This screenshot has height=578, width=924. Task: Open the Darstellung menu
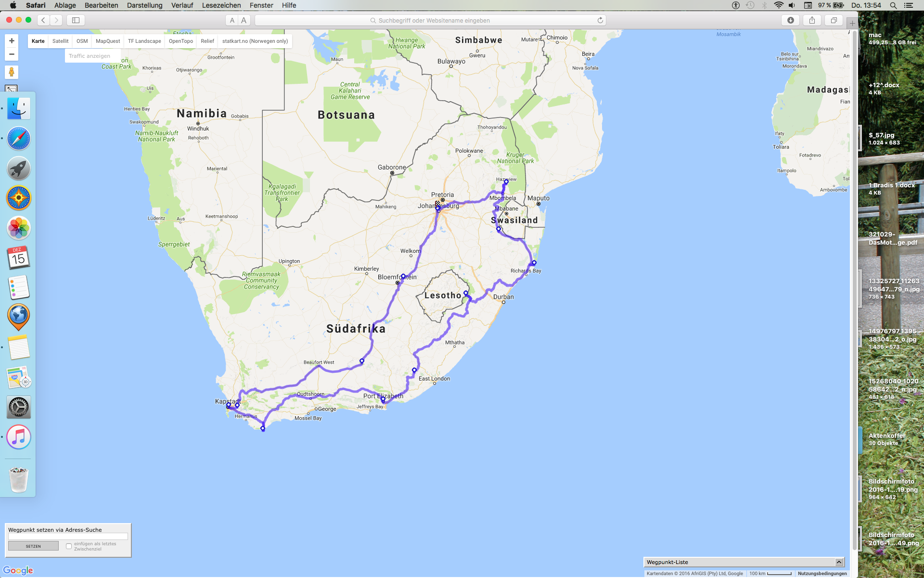(x=144, y=5)
